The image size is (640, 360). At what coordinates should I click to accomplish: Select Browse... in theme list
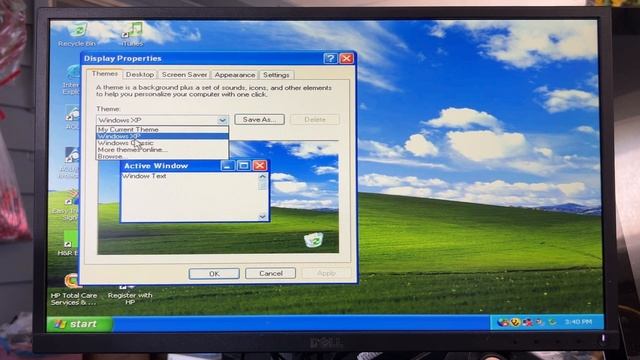162,156
